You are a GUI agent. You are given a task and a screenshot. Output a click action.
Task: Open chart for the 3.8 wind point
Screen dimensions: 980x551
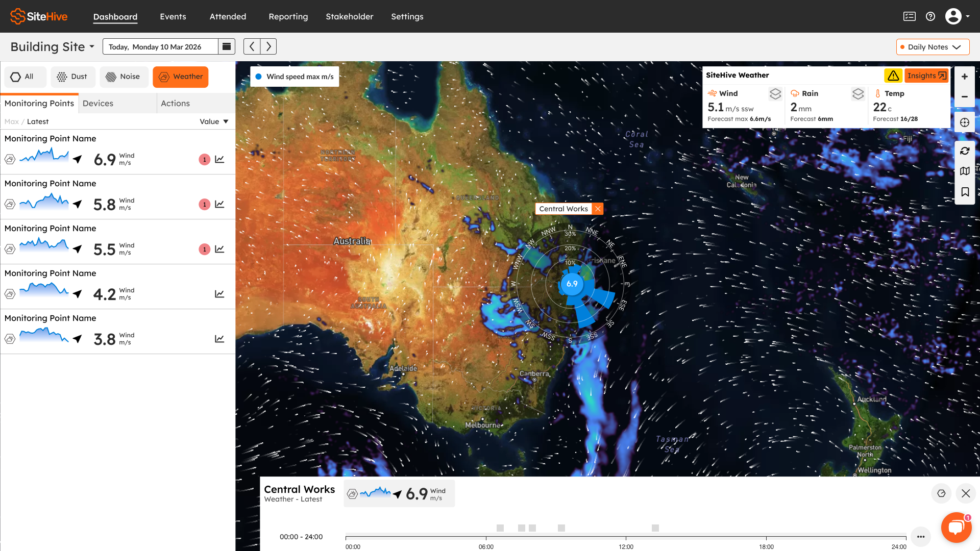coord(219,339)
